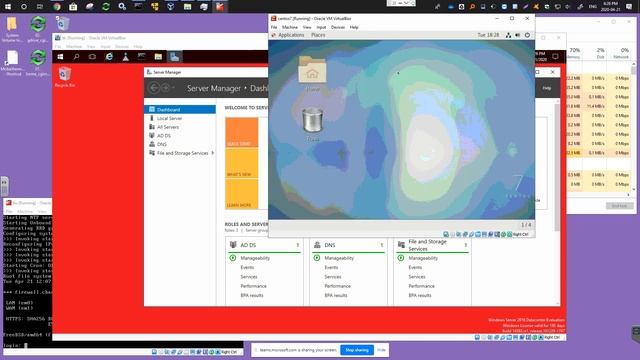This screenshot has height=360, width=640.
Task: Open BPA results under AD DS tile
Action: coord(252,296)
